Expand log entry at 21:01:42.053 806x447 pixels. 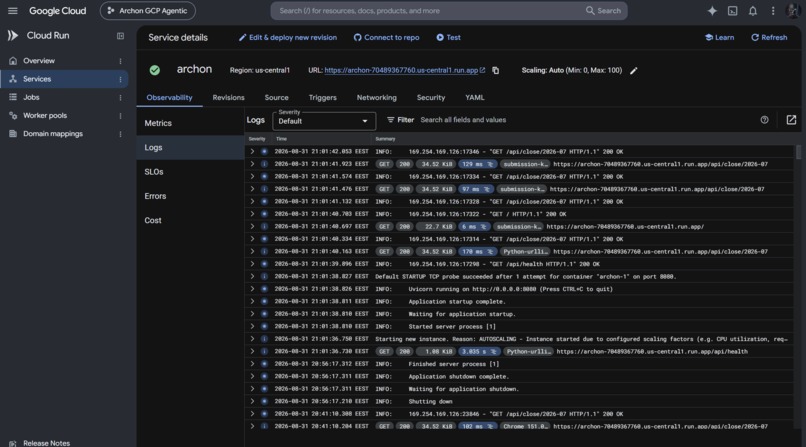pyautogui.click(x=252, y=152)
